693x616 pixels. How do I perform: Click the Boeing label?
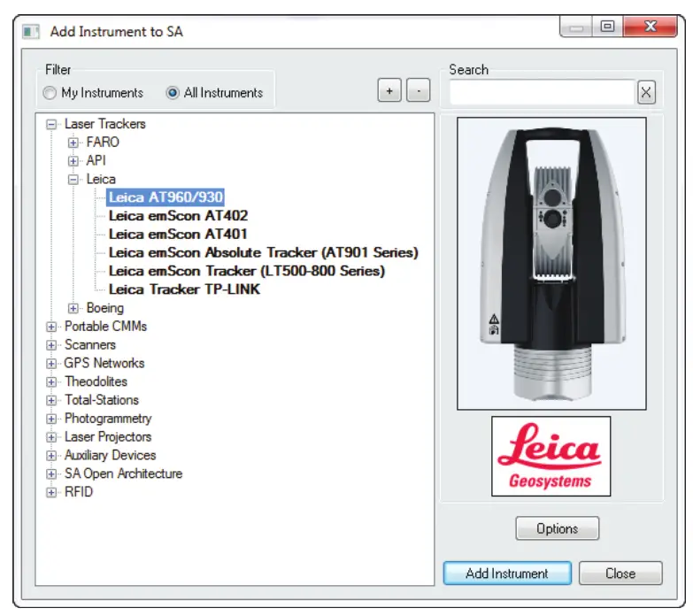point(104,308)
